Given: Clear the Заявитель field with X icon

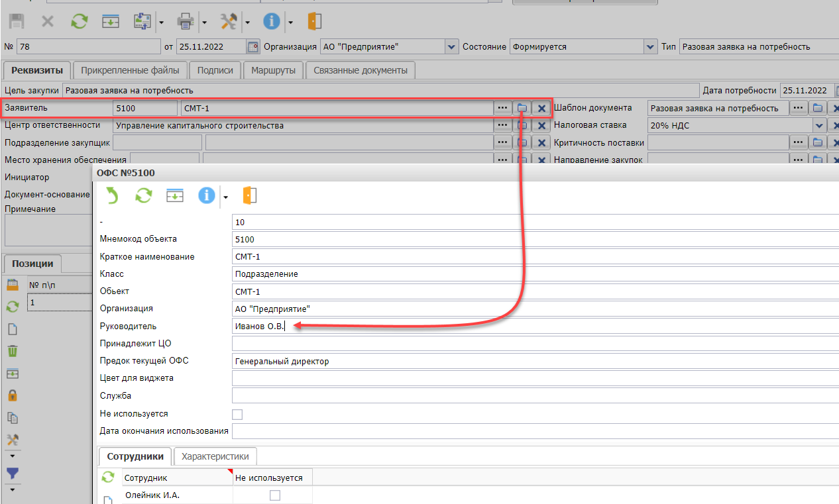Looking at the screenshot, I should pos(541,108).
